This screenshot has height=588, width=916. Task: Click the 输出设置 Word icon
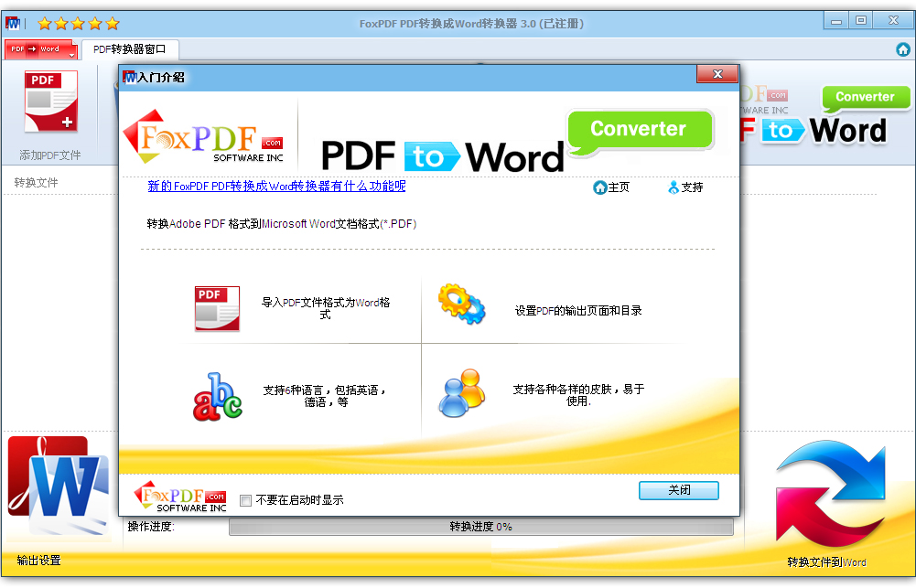(59, 486)
